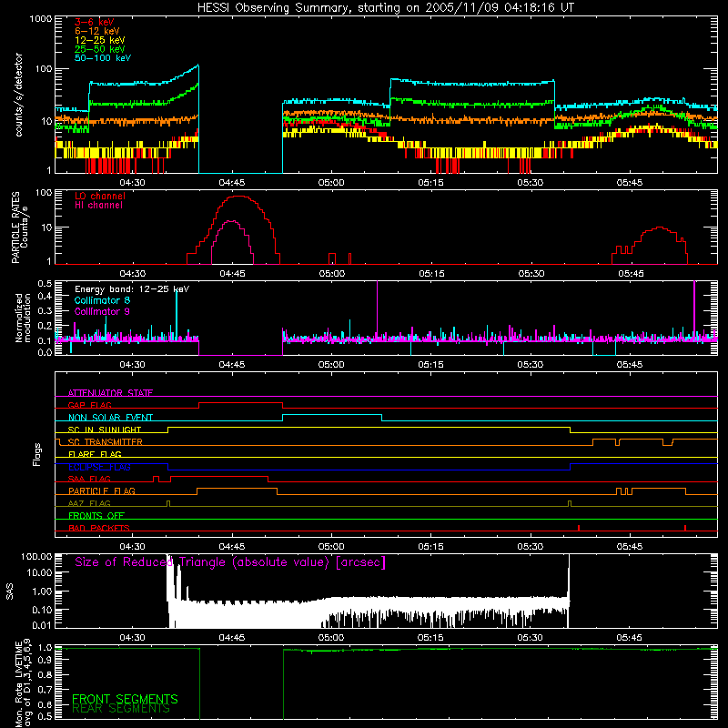Screen dimensions: 728x728
Task: Click the Flags axis label
Action: tap(37, 454)
